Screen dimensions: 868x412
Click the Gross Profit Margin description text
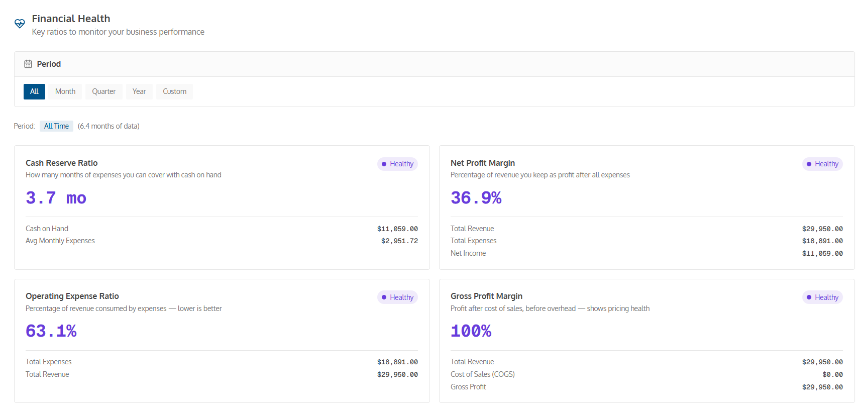click(550, 308)
